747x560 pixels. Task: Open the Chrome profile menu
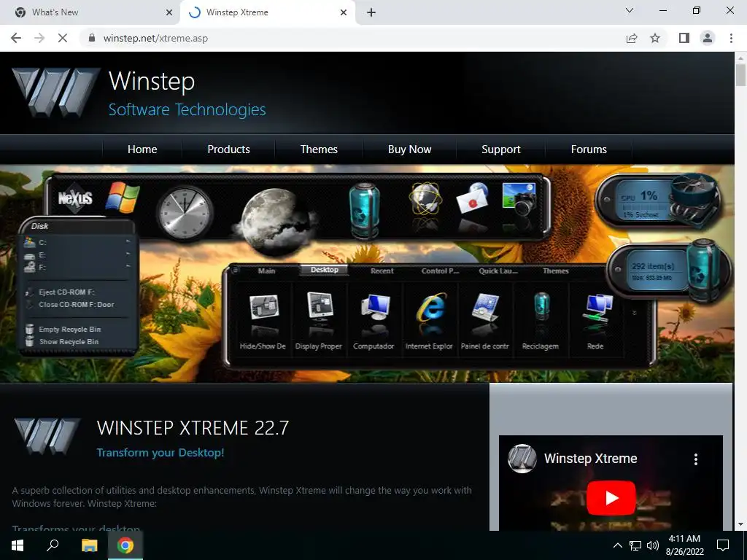pyautogui.click(x=708, y=38)
